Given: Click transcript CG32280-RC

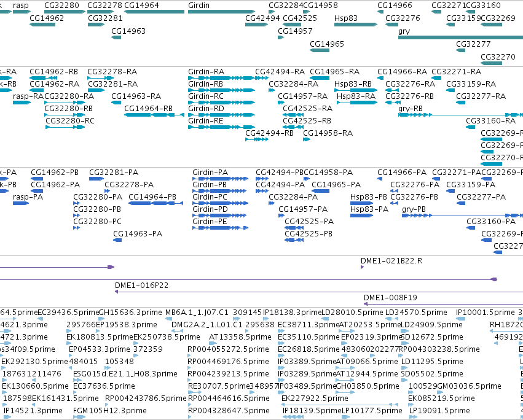Looking at the screenshot, I should click(x=65, y=127).
